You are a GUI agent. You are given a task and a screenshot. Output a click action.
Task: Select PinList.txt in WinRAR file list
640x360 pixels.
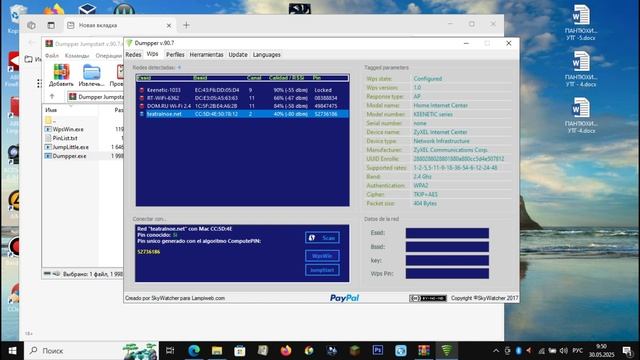pyautogui.click(x=64, y=138)
